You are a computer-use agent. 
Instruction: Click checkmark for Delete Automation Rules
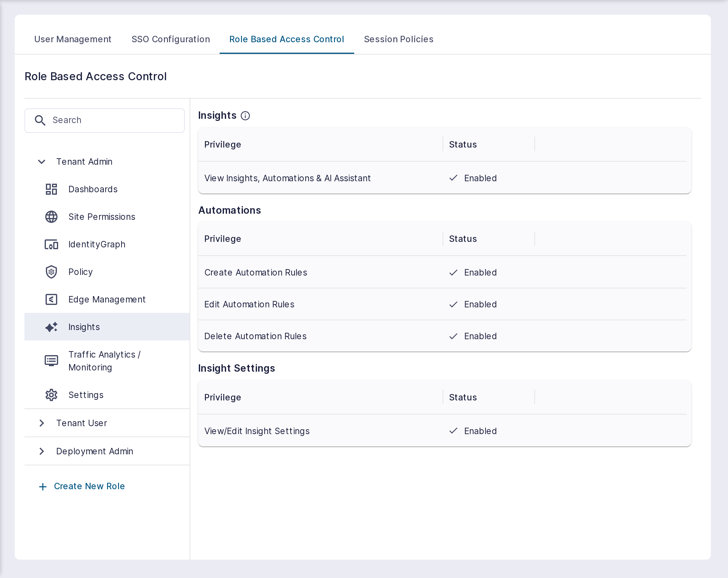click(x=453, y=336)
